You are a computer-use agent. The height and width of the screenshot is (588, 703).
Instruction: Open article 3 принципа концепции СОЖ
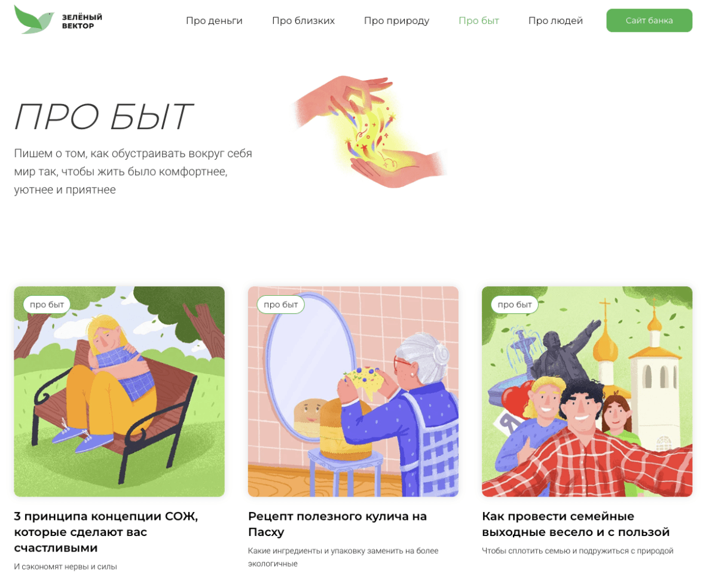pyautogui.click(x=106, y=532)
